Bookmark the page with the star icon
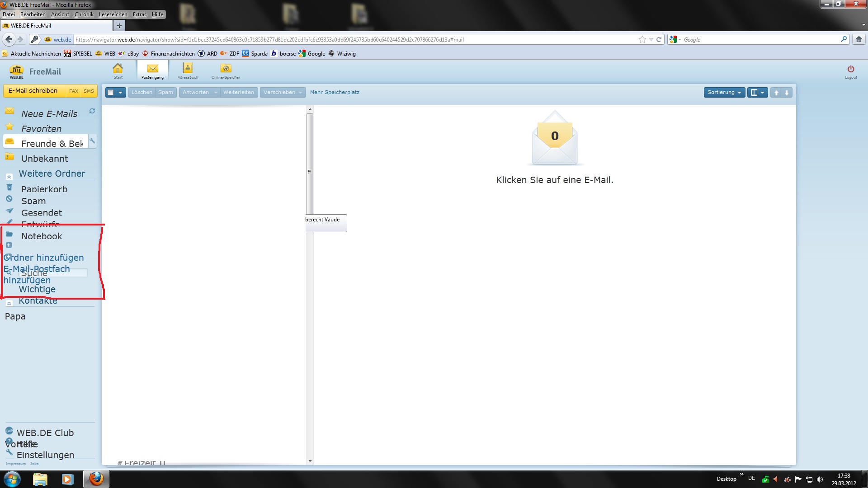 coord(642,40)
